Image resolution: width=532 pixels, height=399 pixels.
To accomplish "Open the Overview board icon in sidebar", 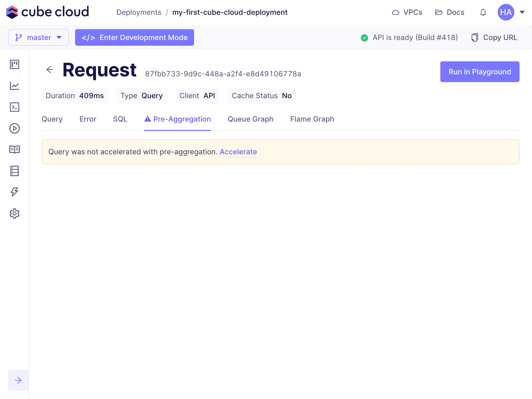I will pyautogui.click(x=15, y=64).
